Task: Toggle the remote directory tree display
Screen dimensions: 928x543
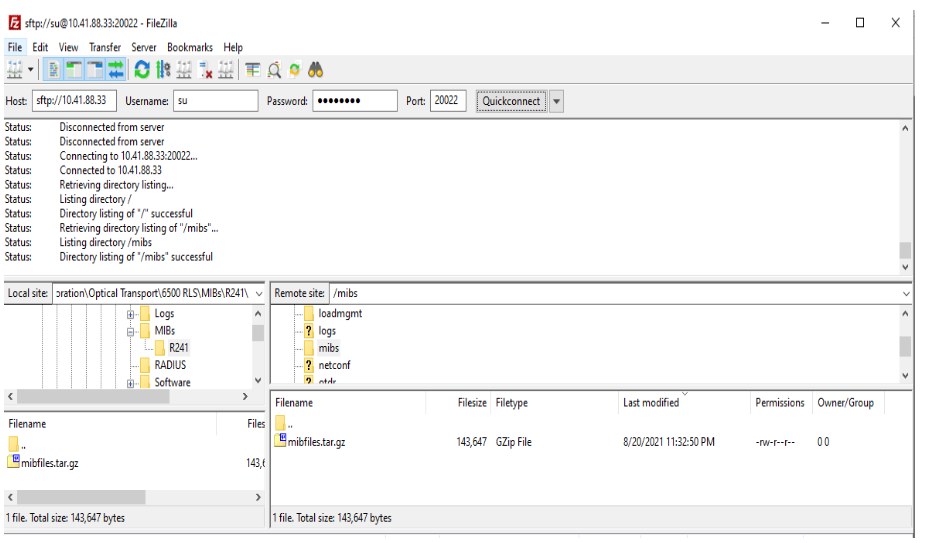Action: click(95, 70)
